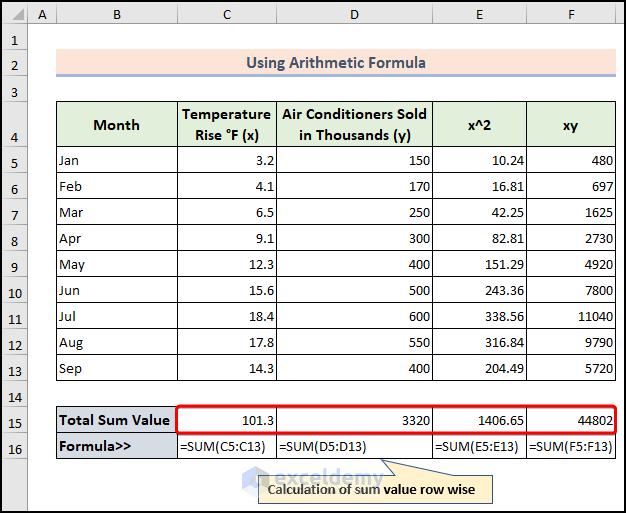The width and height of the screenshot is (626, 513).
Task: Click the 'Formula>>' label cell
Action: (117, 446)
